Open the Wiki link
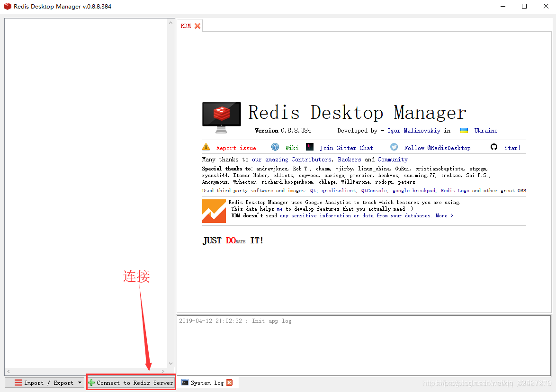 point(292,148)
